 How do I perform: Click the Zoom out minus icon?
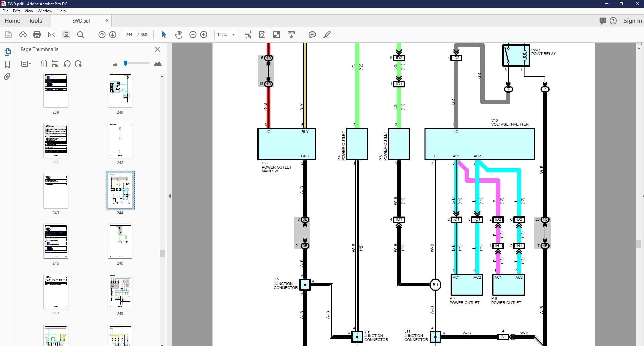coord(193,35)
